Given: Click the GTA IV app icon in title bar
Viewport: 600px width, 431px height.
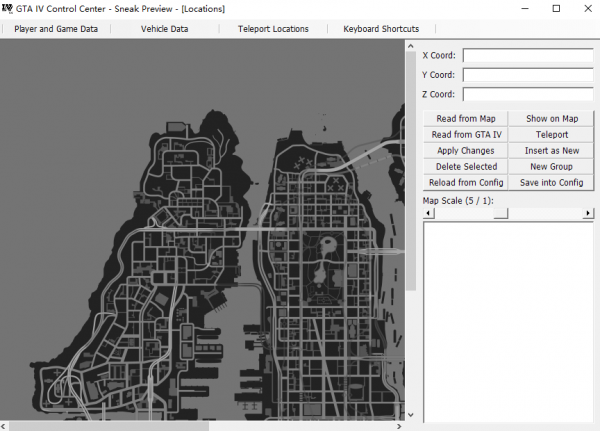Looking at the screenshot, I should coord(8,8).
